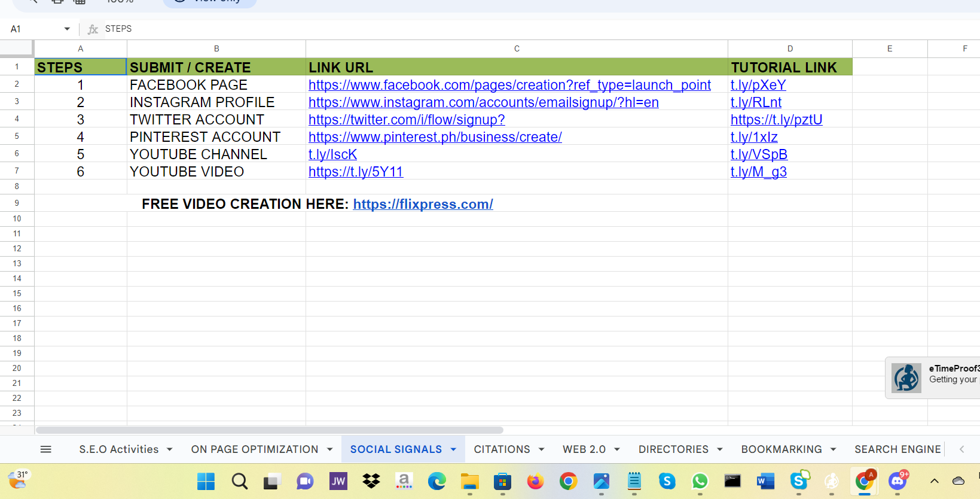The image size is (980, 499).
Task: Click the horizontal scrollbar thumb
Action: [x=270, y=430]
